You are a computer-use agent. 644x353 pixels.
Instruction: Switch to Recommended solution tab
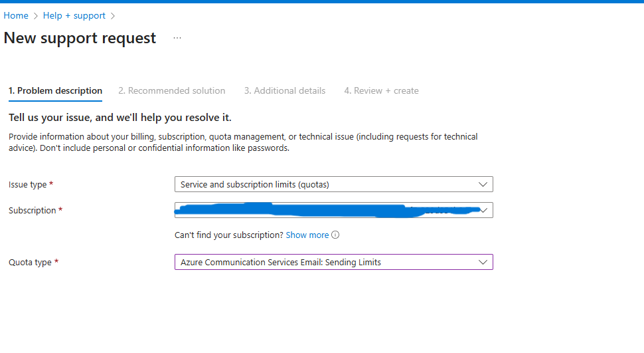[172, 90]
